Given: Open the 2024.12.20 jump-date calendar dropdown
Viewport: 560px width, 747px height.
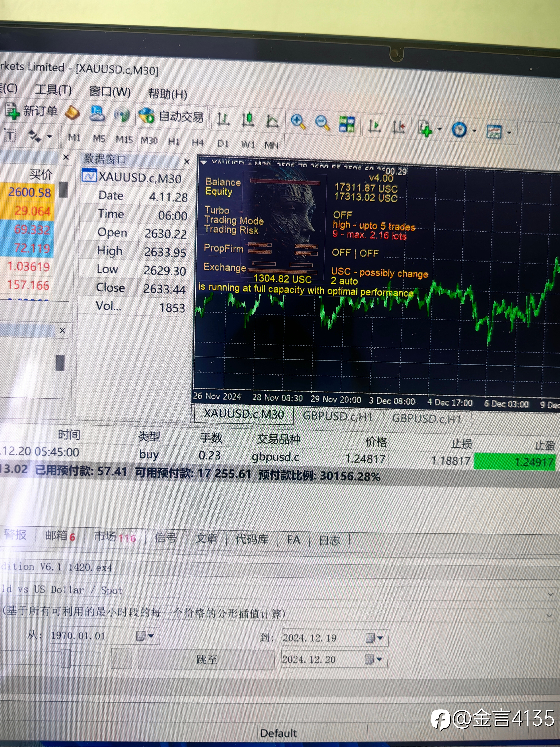Looking at the screenshot, I should pyautogui.click(x=374, y=659).
